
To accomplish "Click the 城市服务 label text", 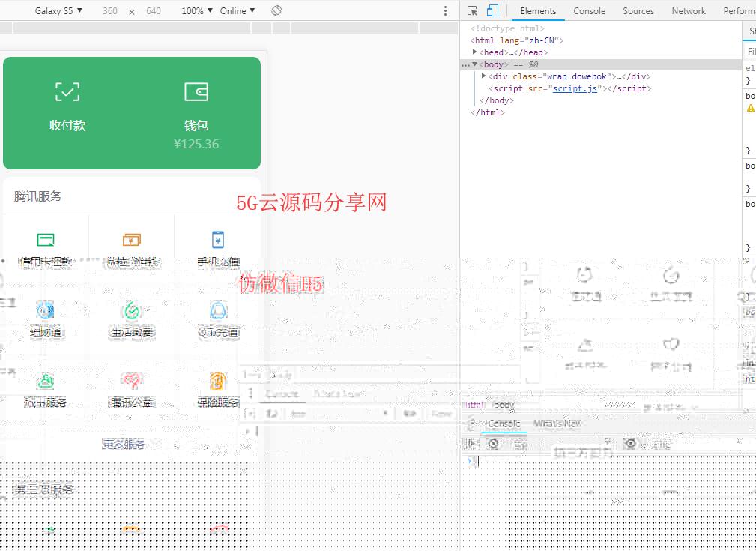I will pyautogui.click(x=45, y=402).
